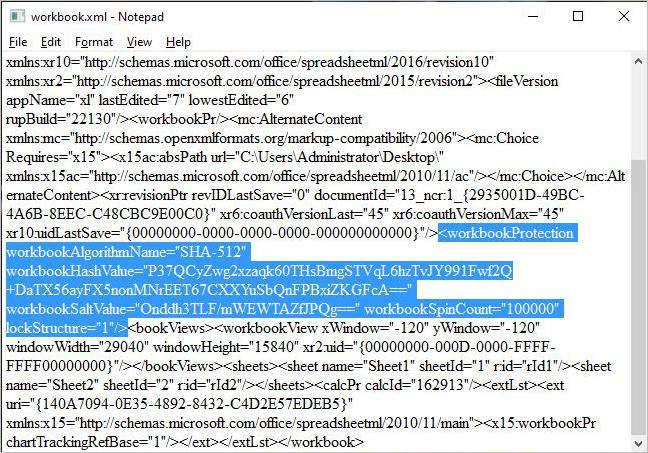Viewport: 648px width, 453px height.
Task: Close the workbook.xml Notepad window
Action: [624, 17]
